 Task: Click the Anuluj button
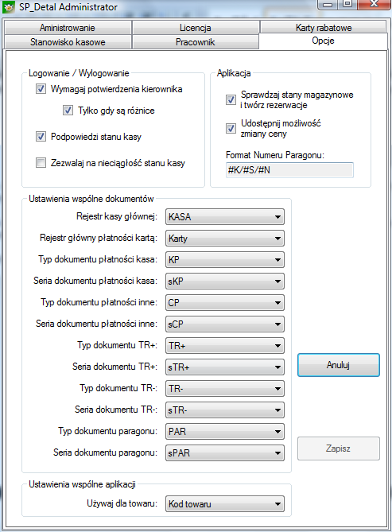pos(339,365)
